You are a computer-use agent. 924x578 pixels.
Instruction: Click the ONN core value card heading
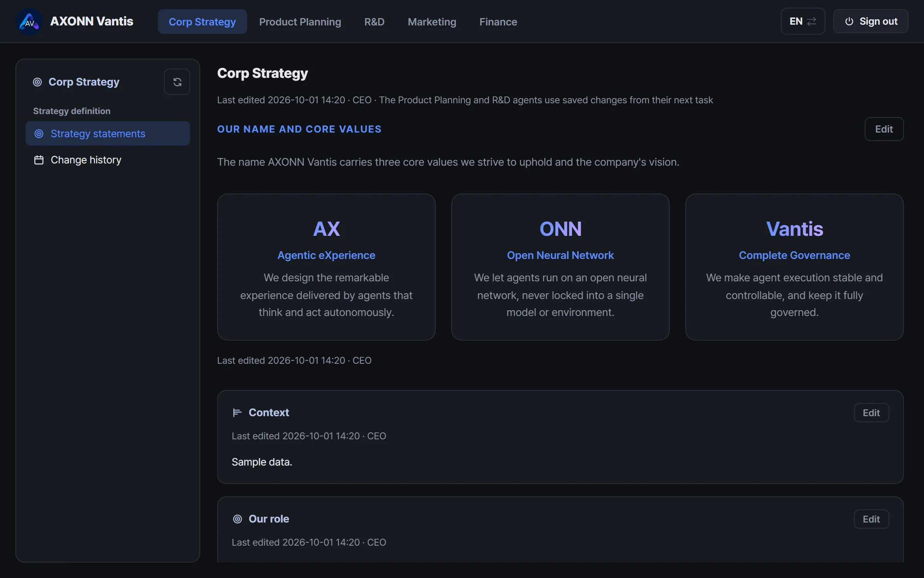click(x=561, y=229)
